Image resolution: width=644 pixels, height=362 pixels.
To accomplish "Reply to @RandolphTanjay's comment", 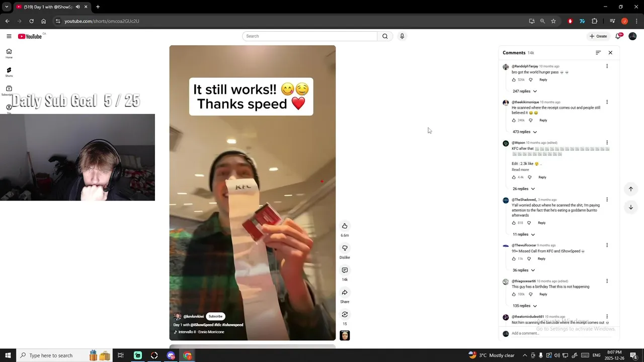I will pyautogui.click(x=543, y=80).
